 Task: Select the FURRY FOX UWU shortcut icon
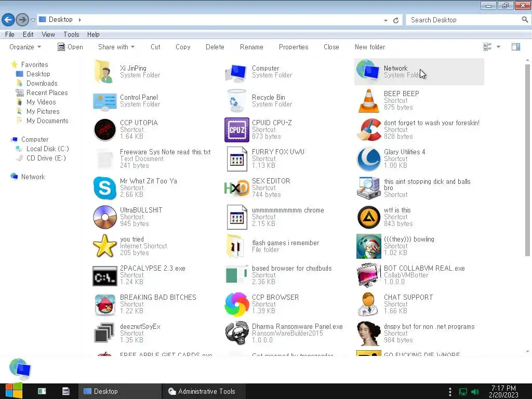[236, 159]
